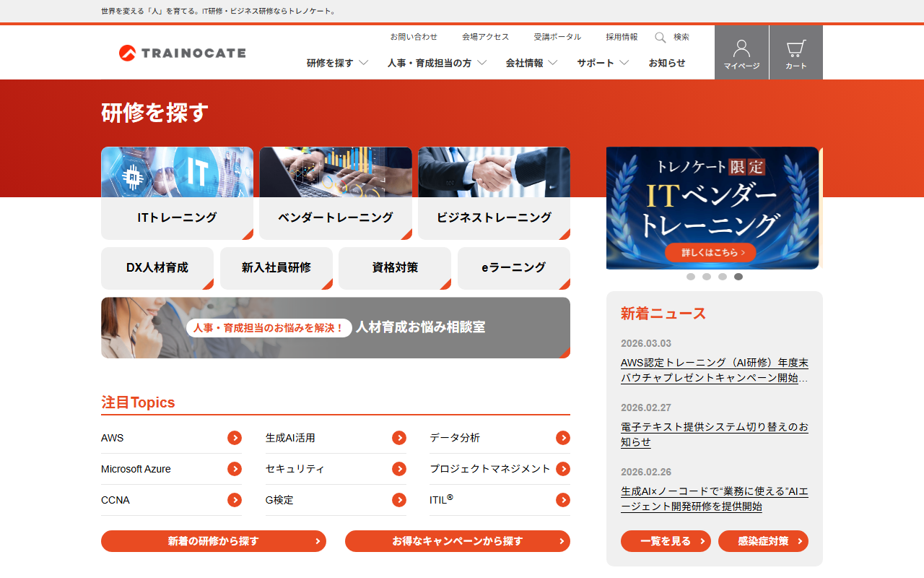The height and width of the screenshot is (578, 924).
Task: Click the Trainocate logo
Action: pyautogui.click(x=183, y=53)
